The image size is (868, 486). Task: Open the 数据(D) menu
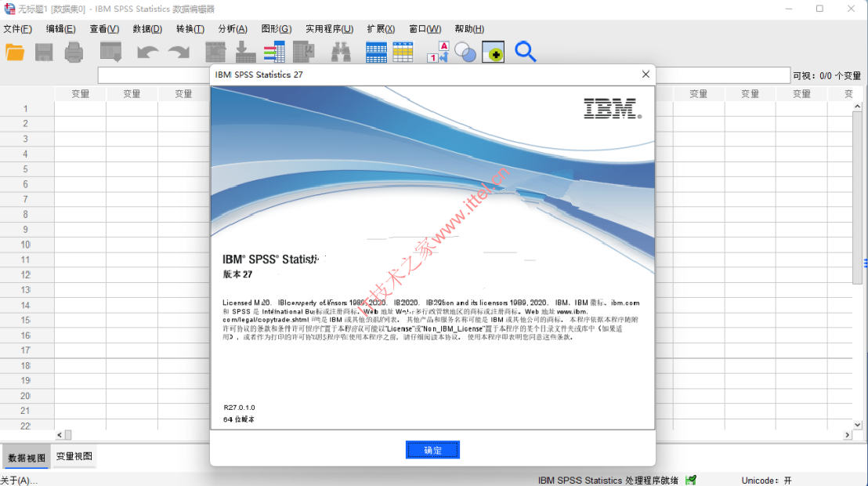coord(147,29)
